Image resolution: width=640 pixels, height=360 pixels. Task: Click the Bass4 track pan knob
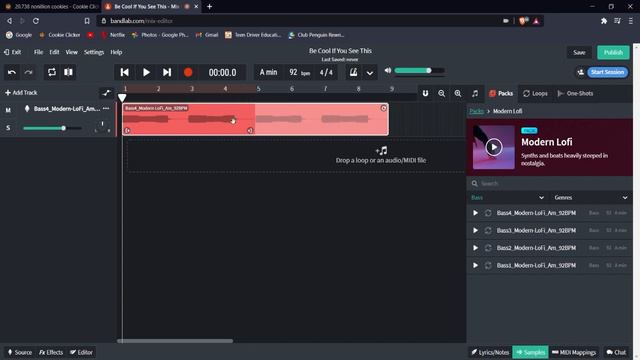pos(102,127)
